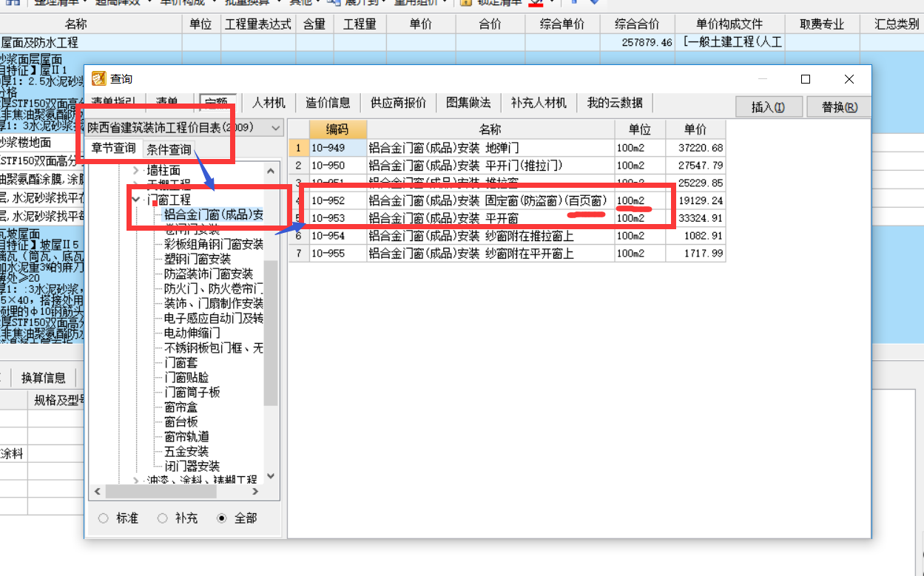The width and height of the screenshot is (924, 576).
Task: Select tree item 窗台板
Action: pos(181,421)
